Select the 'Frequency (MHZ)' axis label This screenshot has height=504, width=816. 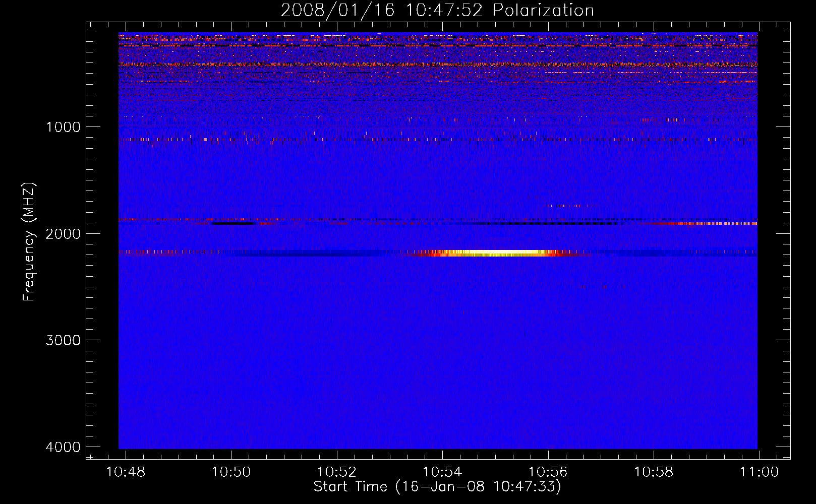(29, 242)
